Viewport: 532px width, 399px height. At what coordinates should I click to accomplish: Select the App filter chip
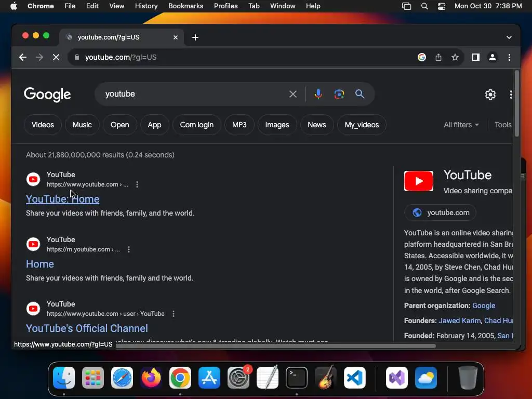pyautogui.click(x=154, y=125)
